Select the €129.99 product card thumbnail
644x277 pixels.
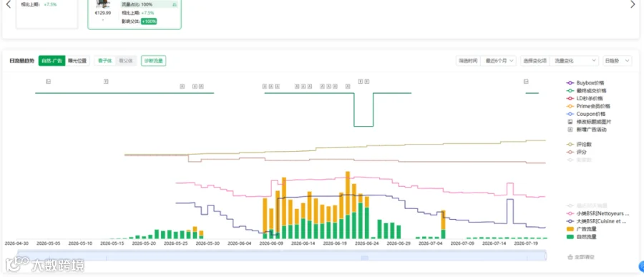point(102,4)
